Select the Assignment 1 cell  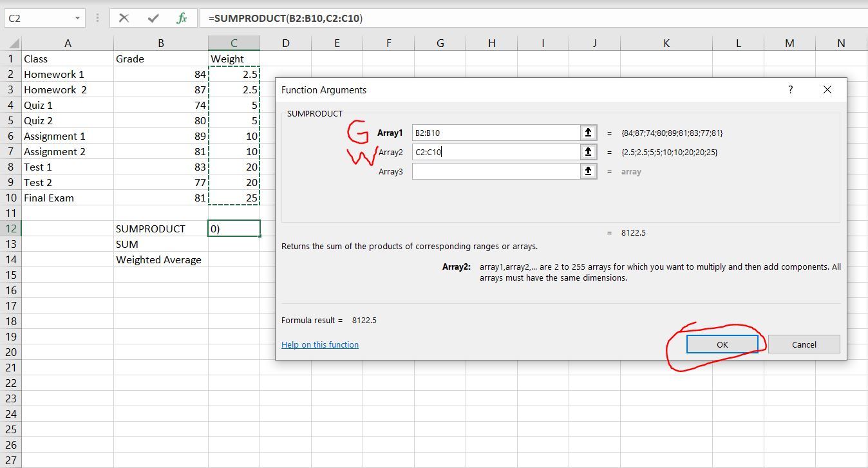[68, 136]
